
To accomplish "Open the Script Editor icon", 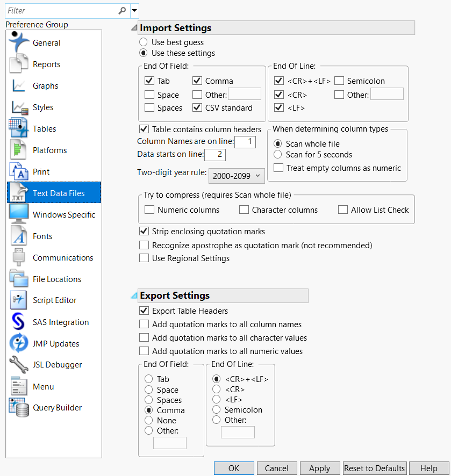I will coord(18,300).
